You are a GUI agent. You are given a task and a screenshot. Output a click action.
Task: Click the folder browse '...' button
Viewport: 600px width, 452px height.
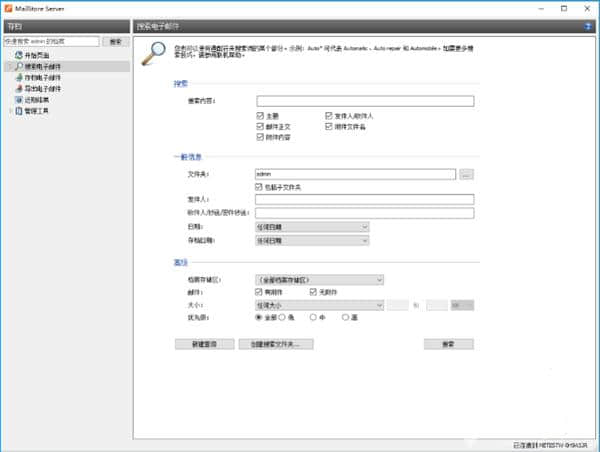point(466,174)
